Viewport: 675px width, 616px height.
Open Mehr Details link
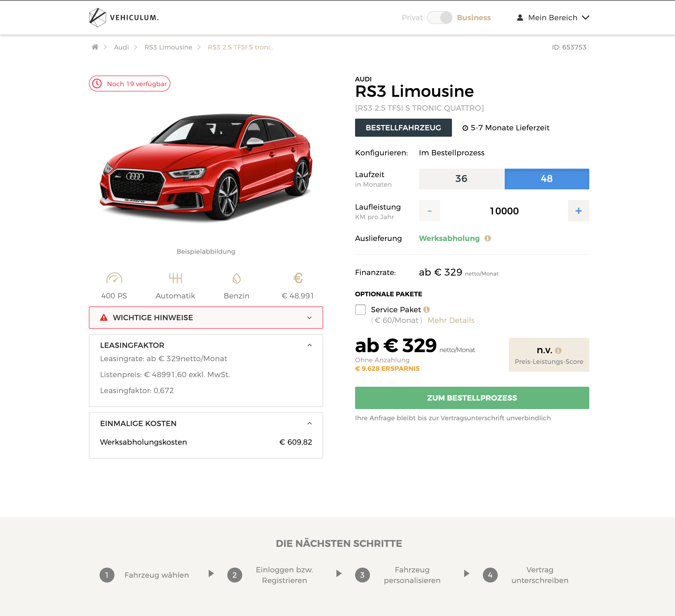(x=451, y=320)
